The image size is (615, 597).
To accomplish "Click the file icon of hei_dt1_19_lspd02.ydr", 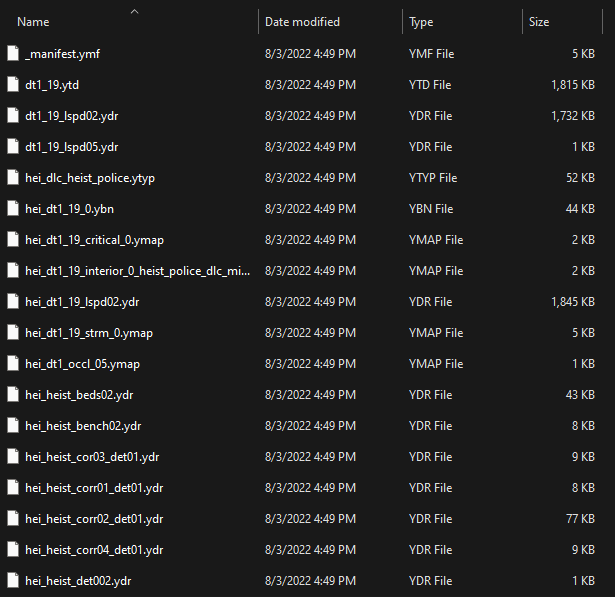I will pos(13,302).
